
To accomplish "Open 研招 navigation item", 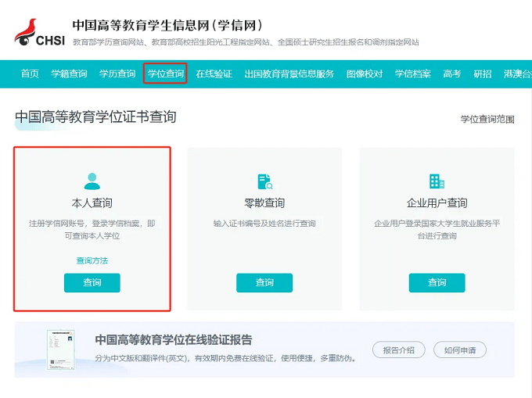I will point(483,74).
